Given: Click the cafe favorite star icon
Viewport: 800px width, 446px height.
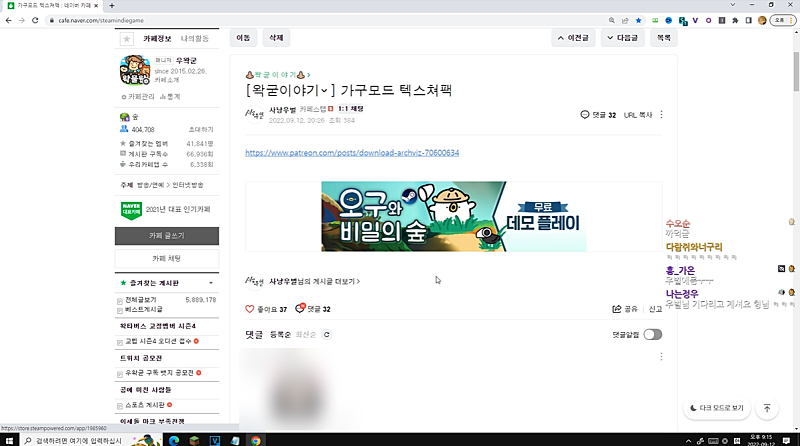Looking at the screenshot, I should (127, 39).
